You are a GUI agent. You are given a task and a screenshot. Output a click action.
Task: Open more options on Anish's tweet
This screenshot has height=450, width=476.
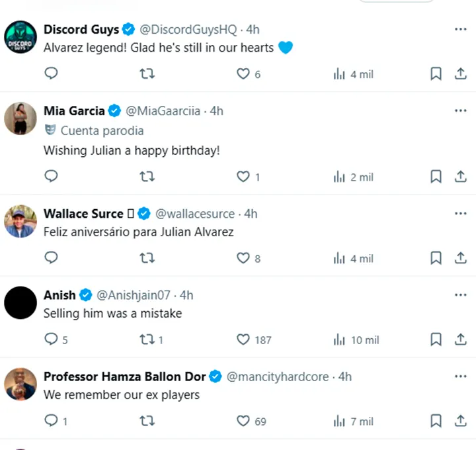[461, 295]
